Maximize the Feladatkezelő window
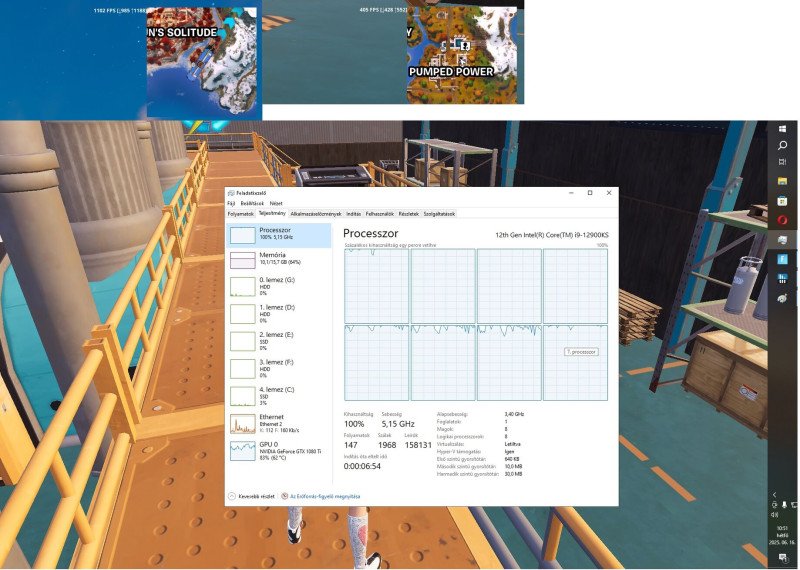 pos(590,193)
